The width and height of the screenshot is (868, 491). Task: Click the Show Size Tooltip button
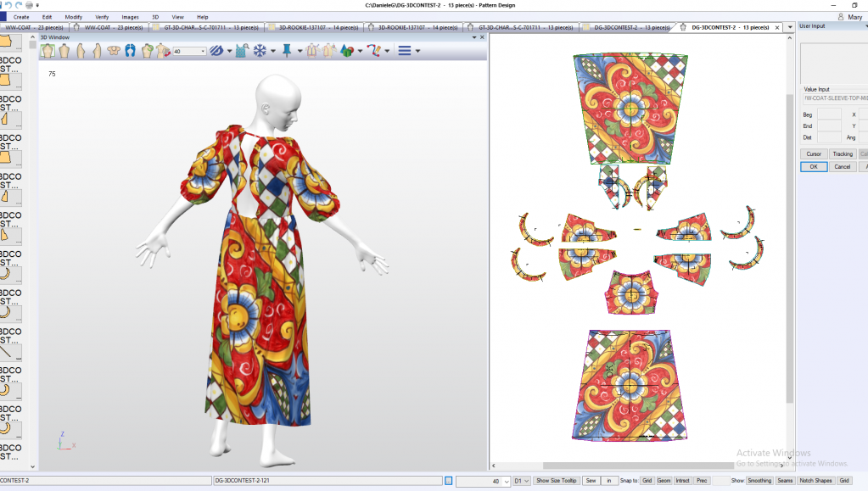click(556, 481)
